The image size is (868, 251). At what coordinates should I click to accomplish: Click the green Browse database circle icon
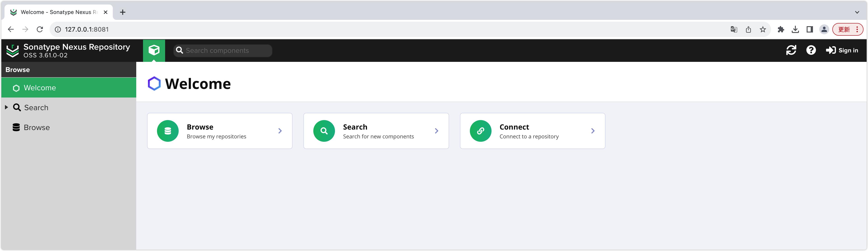click(167, 131)
